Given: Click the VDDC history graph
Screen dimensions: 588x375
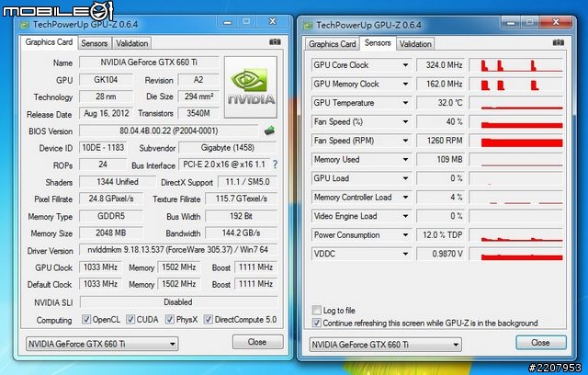Looking at the screenshot, I should click(516, 254).
